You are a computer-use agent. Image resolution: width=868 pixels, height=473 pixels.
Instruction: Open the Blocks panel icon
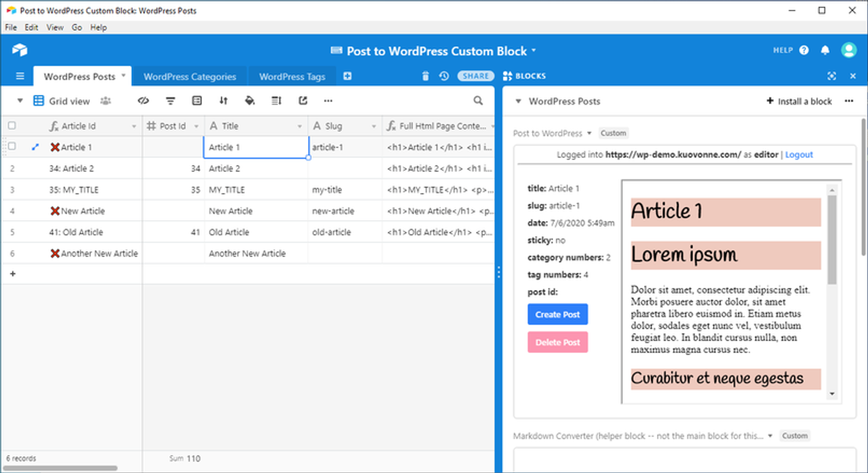tap(508, 76)
